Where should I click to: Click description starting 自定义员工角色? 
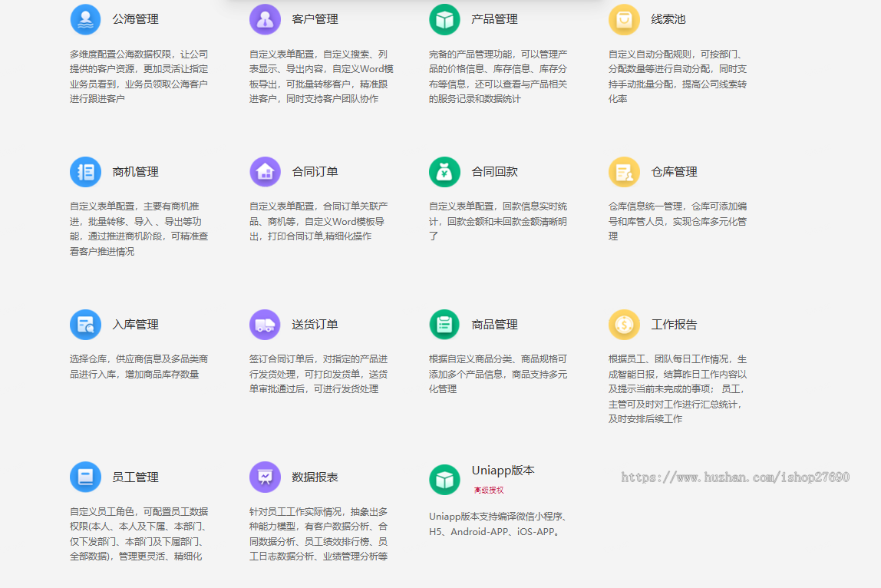pyautogui.click(x=139, y=533)
